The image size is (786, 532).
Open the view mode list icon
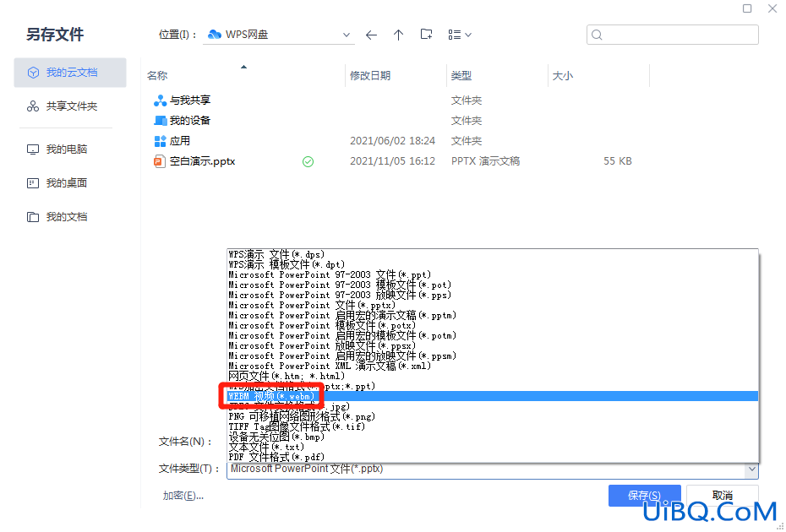tap(454, 35)
